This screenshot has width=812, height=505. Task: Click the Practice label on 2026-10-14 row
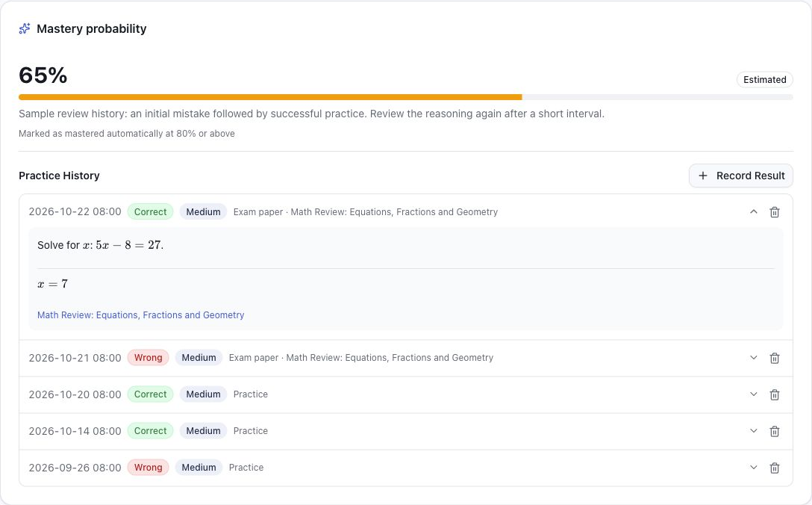click(x=251, y=431)
